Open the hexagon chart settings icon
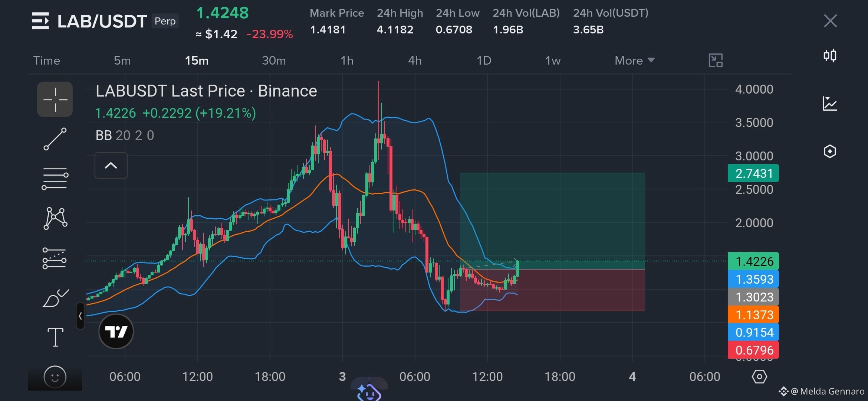Screen dimensions: 868x401 click(830, 151)
